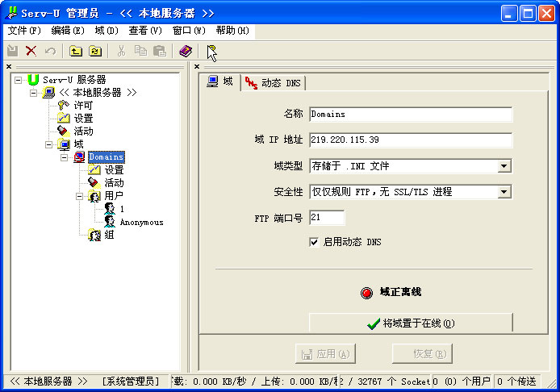This screenshot has width=560, height=392.
Task: Click the activity icon beside server 活动
Action: (63, 131)
